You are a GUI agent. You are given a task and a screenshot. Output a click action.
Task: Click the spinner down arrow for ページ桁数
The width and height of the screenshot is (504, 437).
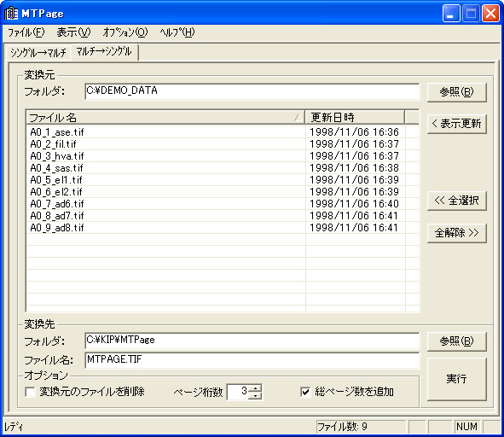coord(256,395)
